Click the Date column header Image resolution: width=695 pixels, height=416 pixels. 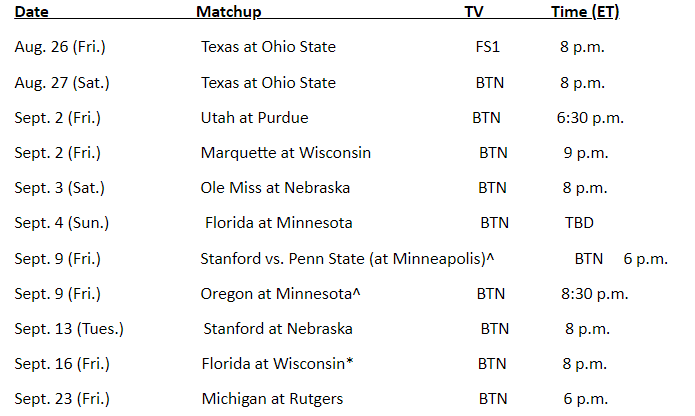pyautogui.click(x=31, y=12)
